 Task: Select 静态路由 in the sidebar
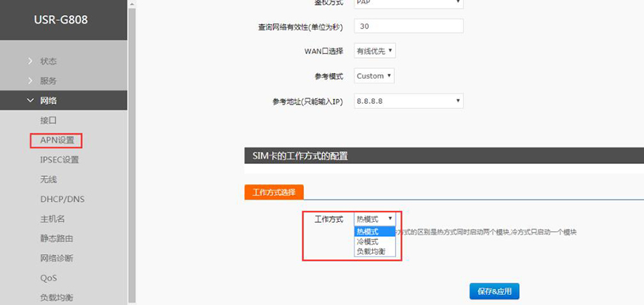pyautogui.click(x=57, y=238)
